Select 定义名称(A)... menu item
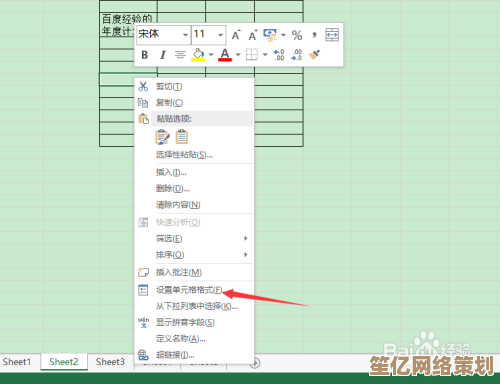Screen dimensions: 500x384 195,339
